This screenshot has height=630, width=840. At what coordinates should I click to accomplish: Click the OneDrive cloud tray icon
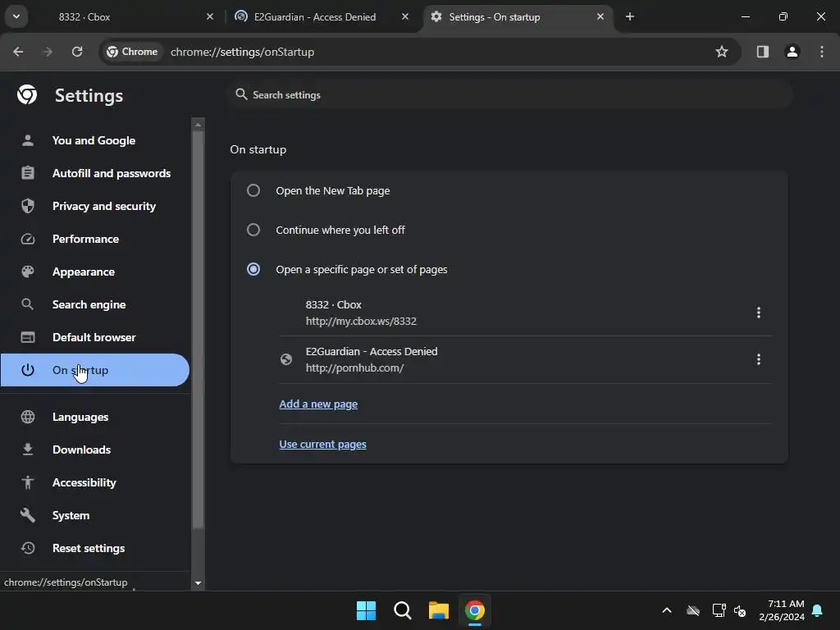coord(692,610)
